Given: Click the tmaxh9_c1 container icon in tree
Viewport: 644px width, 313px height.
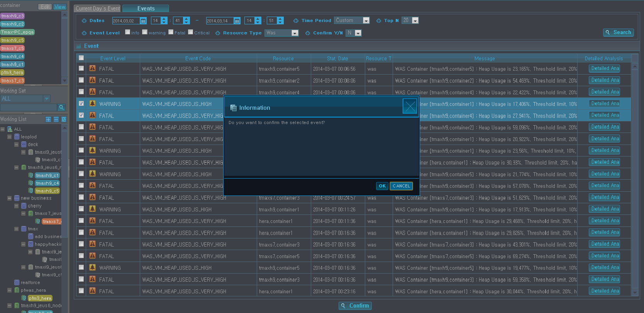Looking at the screenshot, I should (x=31, y=175).
